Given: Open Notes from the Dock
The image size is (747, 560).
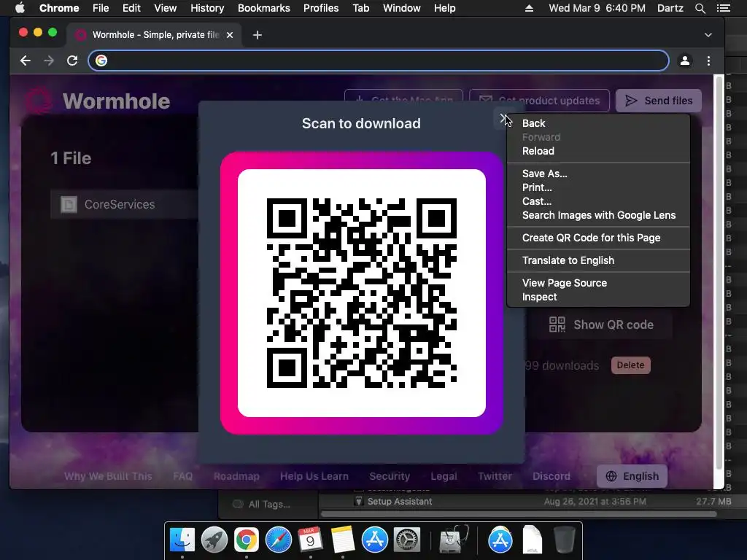Looking at the screenshot, I should tap(342, 540).
